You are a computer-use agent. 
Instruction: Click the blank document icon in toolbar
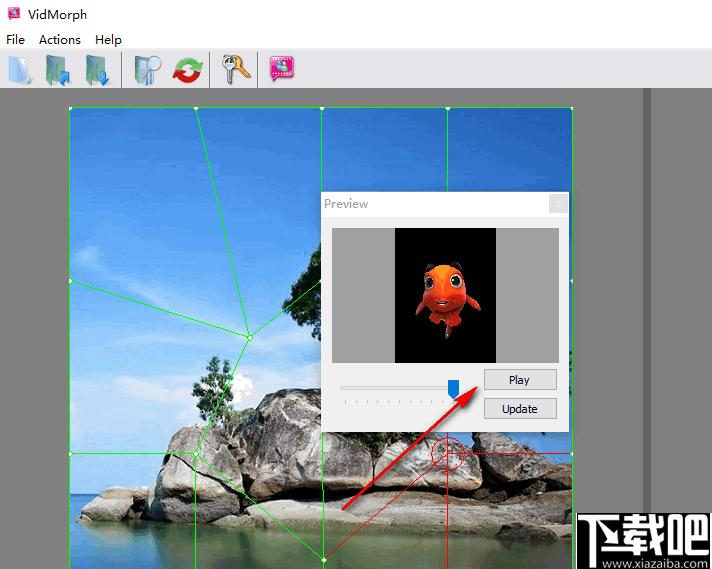click(x=20, y=70)
